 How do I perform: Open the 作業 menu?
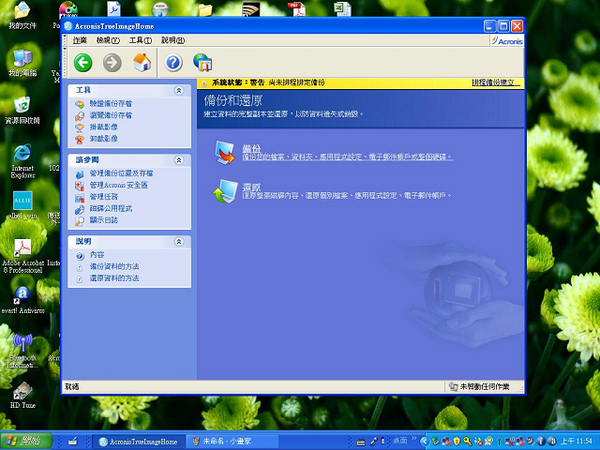80,40
